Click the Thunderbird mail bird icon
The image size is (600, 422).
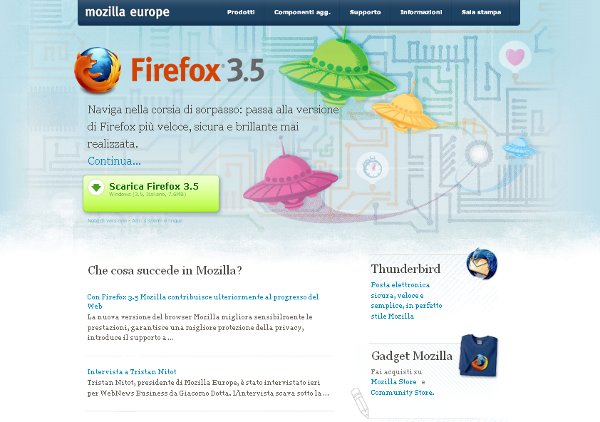(482, 264)
